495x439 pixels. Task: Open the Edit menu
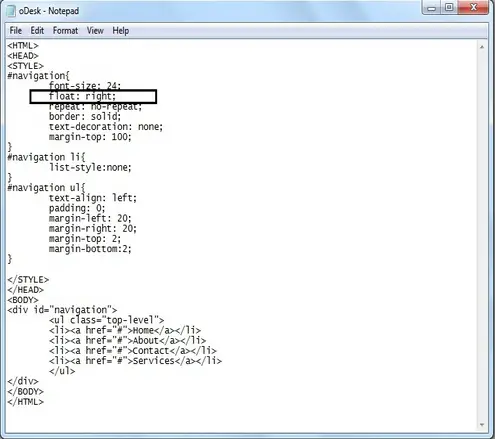pos(37,31)
